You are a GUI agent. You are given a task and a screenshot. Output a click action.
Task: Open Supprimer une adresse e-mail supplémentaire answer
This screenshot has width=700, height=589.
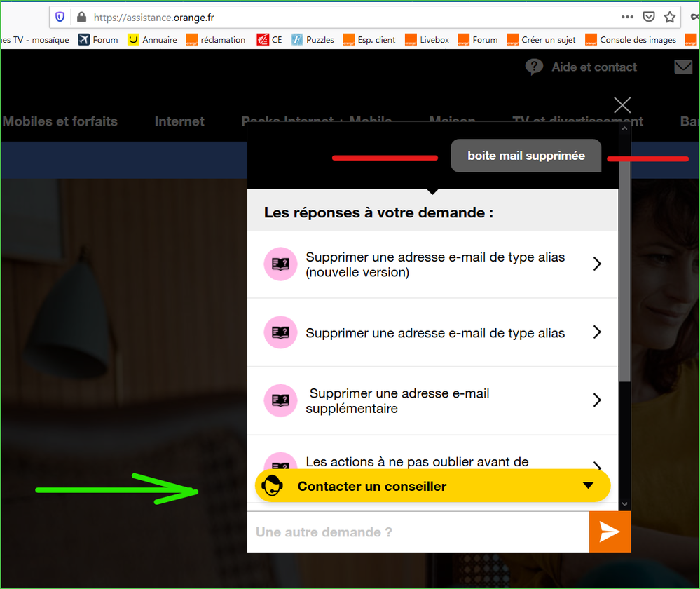(432, 400)
